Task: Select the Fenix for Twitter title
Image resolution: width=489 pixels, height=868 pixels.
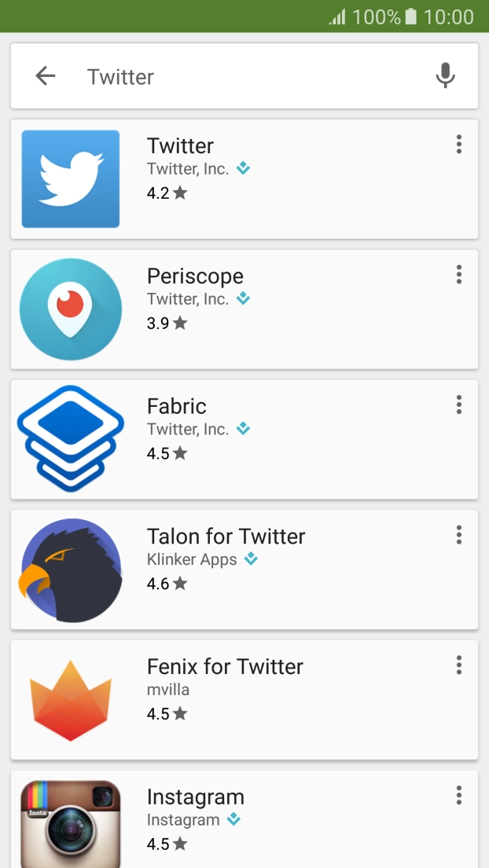Action: point(225,667)
